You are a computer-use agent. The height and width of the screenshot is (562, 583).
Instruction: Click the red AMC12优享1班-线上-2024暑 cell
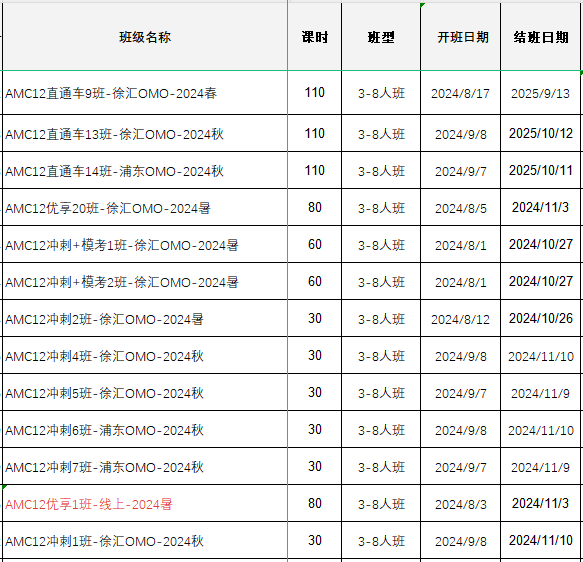coord(145,503)
